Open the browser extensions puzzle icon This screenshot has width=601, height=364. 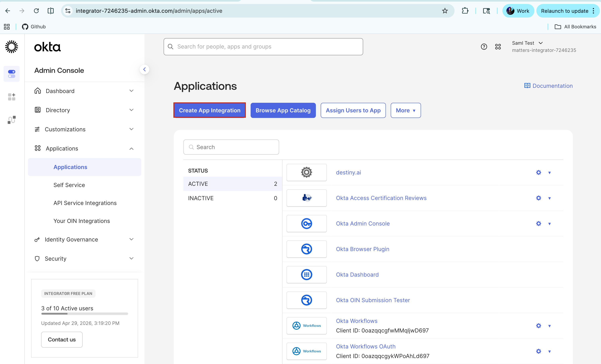pos(465,11)
